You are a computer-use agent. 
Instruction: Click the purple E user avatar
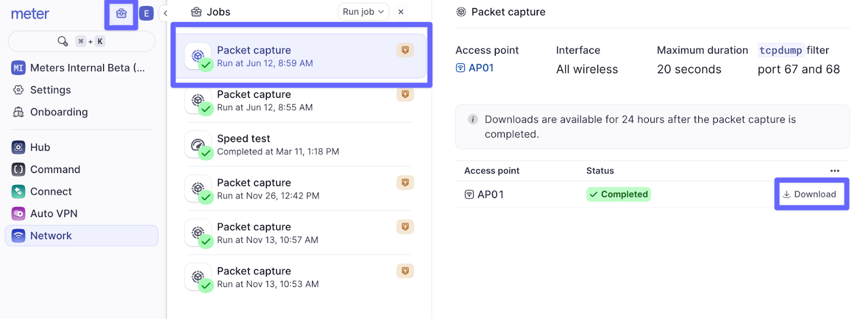pyautogui.click(x=146, y=14)
